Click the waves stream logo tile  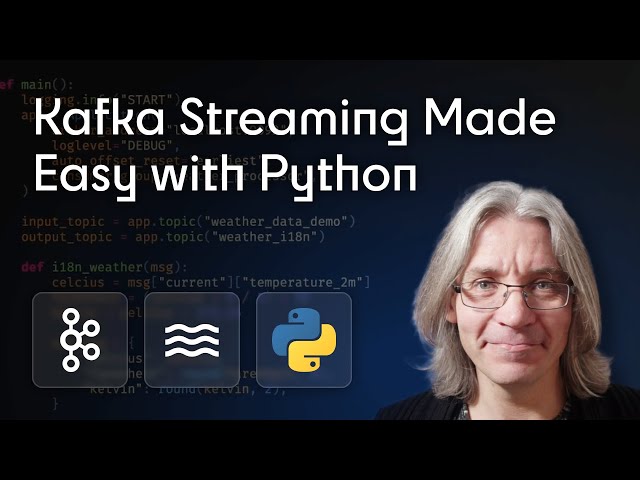192,340
